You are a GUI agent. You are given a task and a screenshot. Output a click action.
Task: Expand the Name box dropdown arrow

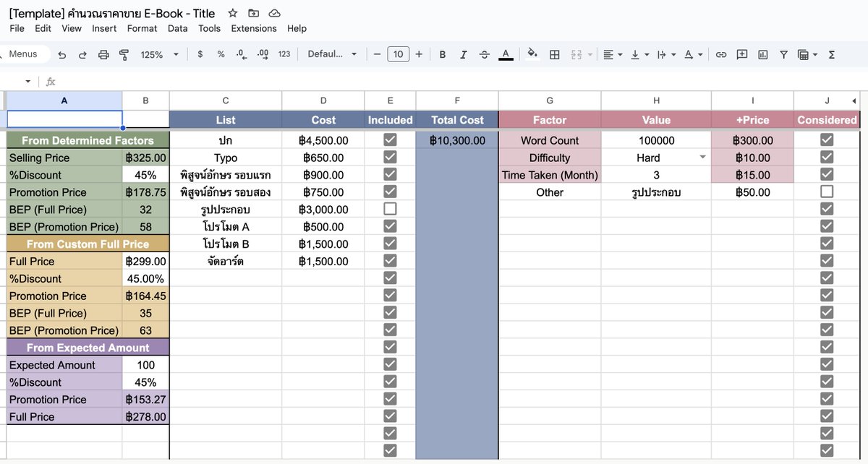click(x=28, y=82)
